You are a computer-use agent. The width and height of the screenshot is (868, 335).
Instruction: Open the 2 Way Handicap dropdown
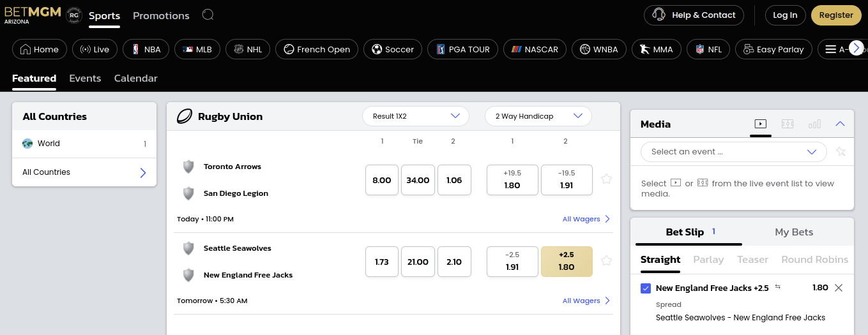(x=538, y=116)
